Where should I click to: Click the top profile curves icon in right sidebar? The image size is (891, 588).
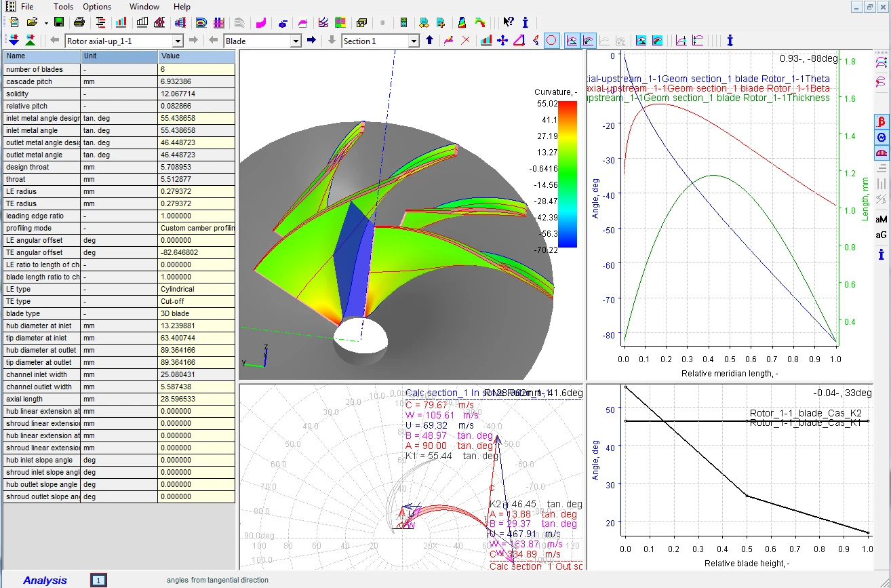[x=882, y=62]
